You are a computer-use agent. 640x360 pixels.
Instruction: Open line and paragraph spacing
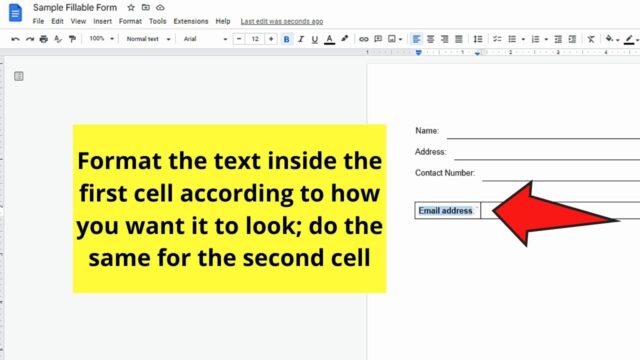point(478,39)
